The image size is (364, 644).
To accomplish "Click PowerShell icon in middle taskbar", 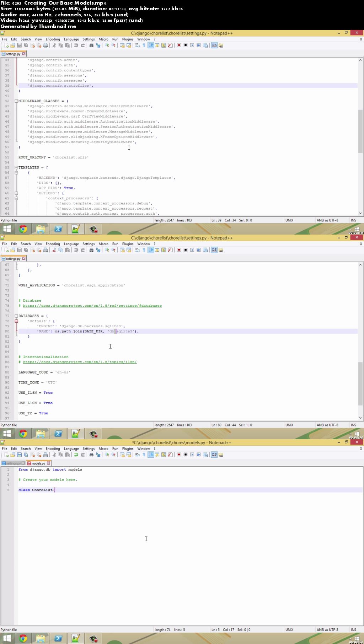I will click(58, 434).
